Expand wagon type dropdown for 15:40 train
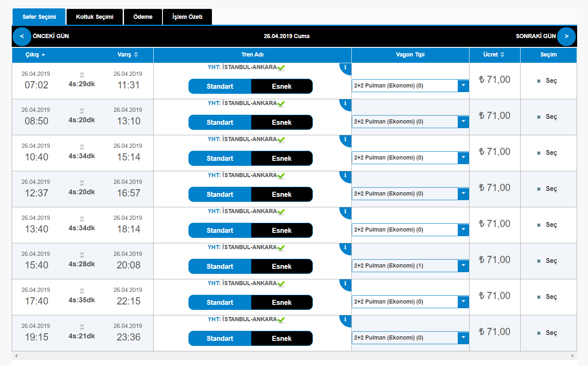 click(x=463, y=265)
